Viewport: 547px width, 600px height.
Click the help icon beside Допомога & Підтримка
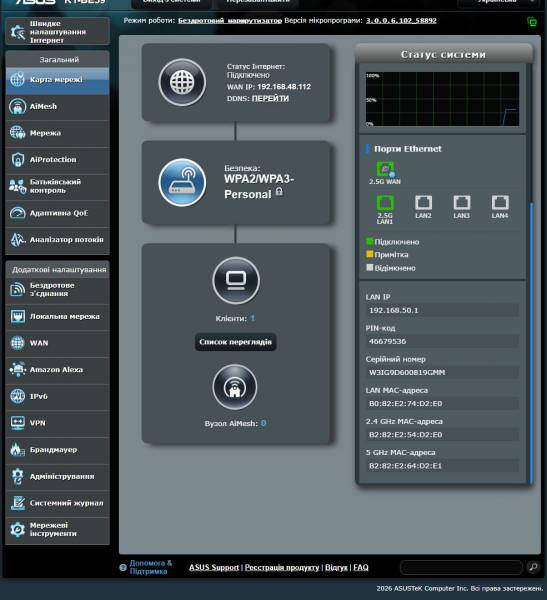coord(123,567)
